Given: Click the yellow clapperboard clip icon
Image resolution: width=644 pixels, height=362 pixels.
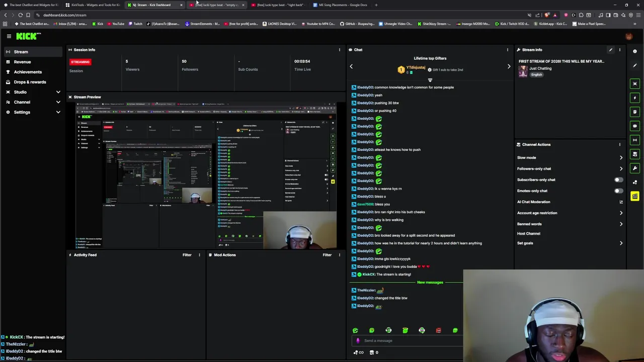Looking at the screenshot, I should (x=635, y=196).
